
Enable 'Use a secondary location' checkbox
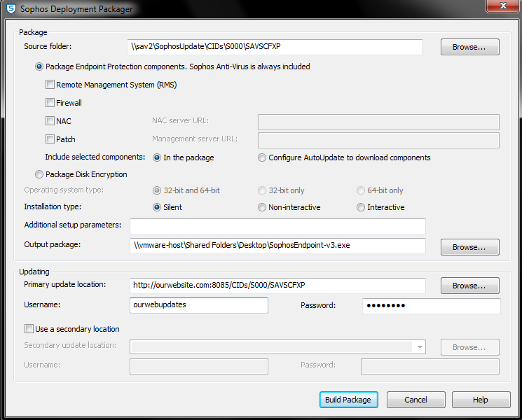pos(29,329)
